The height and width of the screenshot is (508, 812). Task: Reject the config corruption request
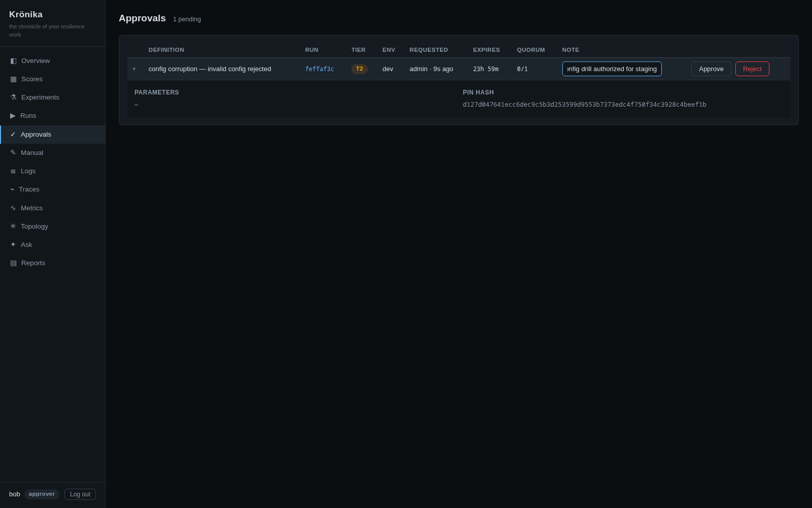(752, 69)
